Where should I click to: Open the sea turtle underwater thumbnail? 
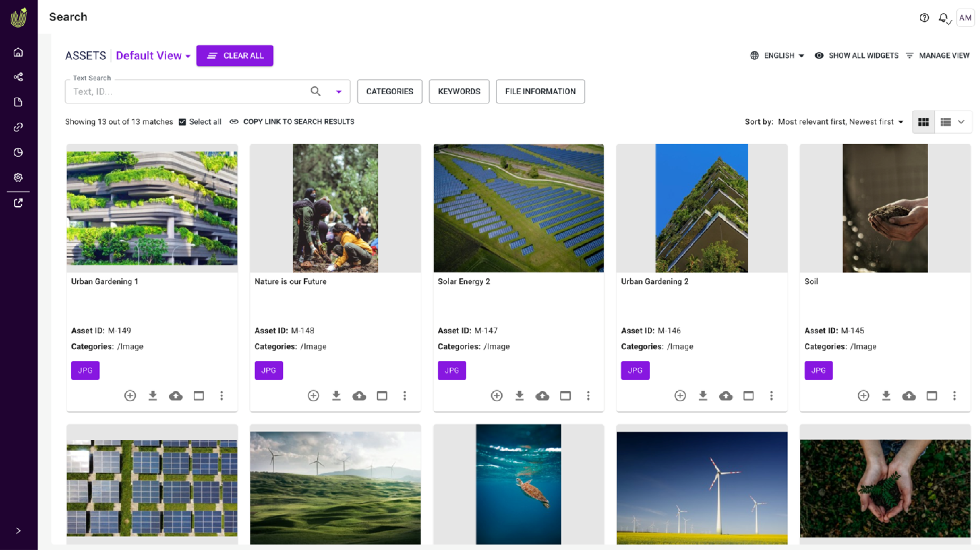519,485
